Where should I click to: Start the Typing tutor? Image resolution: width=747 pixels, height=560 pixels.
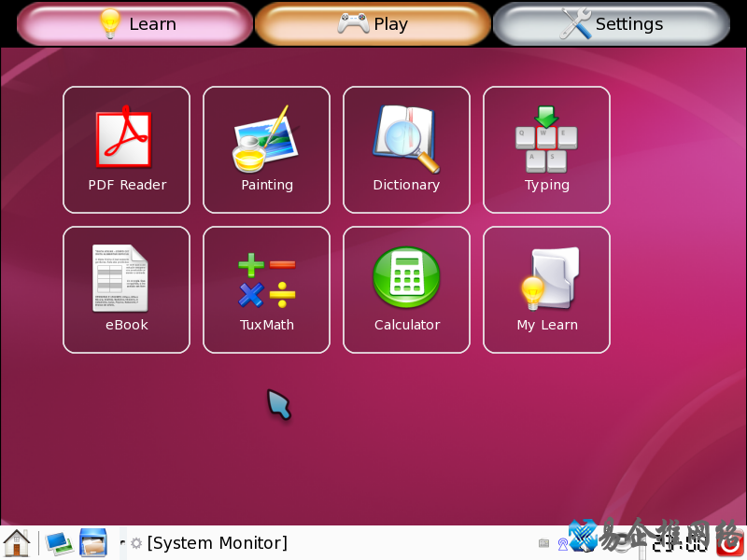[x=546, y=149]
